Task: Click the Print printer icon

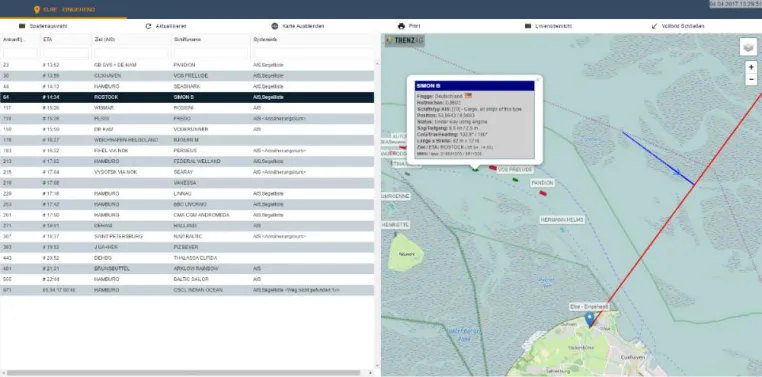Action: [401, 26]
